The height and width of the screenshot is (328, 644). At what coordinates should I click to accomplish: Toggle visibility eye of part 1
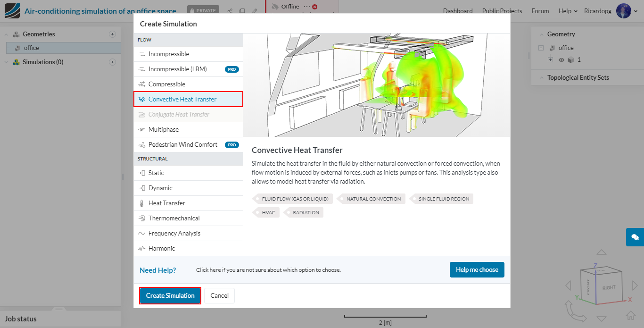[x=561, y=60]
